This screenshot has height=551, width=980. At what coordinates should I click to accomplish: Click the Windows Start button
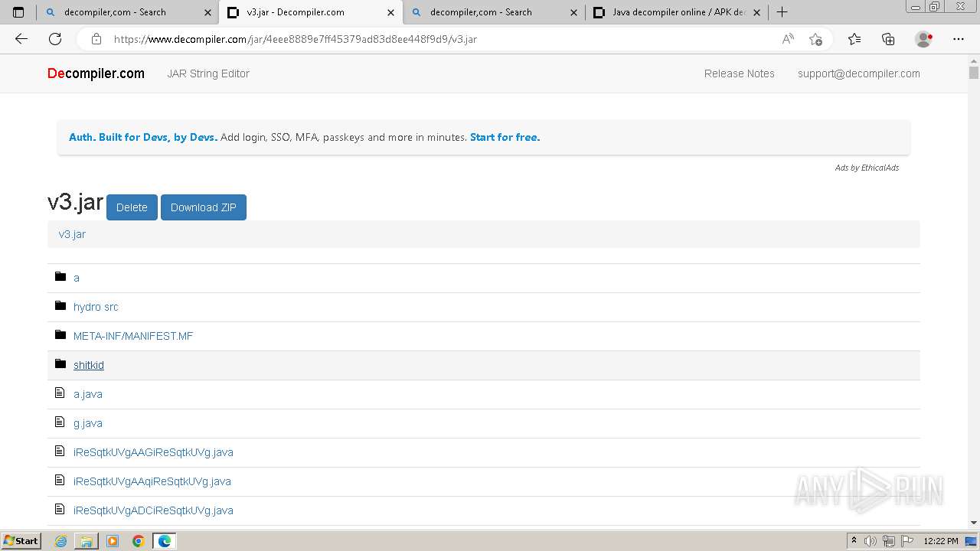pyautogui.click(x=21, y=541)
